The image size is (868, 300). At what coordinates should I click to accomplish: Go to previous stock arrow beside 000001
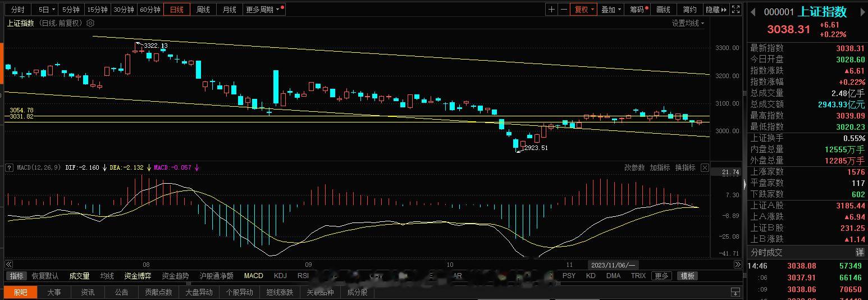coord(753,12)
